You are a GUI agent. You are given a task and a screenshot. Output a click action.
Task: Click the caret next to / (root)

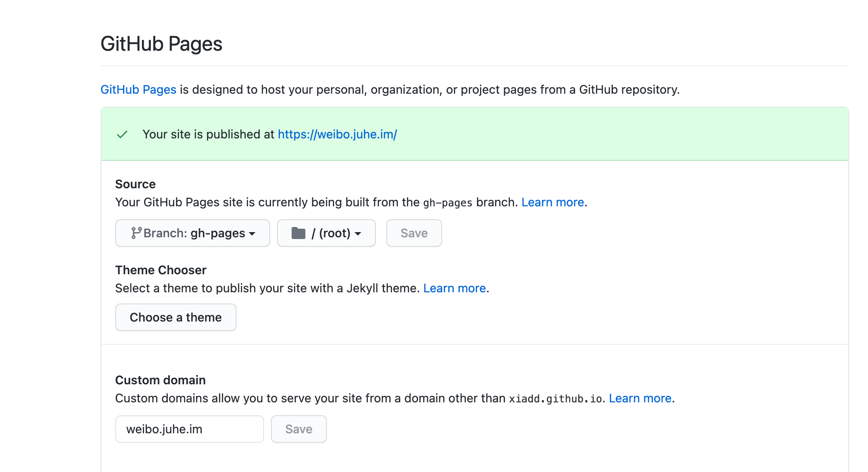tap(360, 234)
